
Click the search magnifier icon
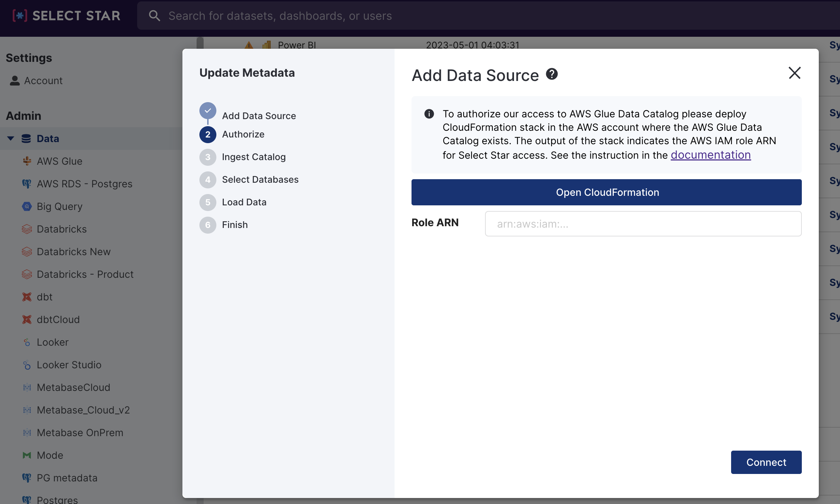tap(154, 16)
